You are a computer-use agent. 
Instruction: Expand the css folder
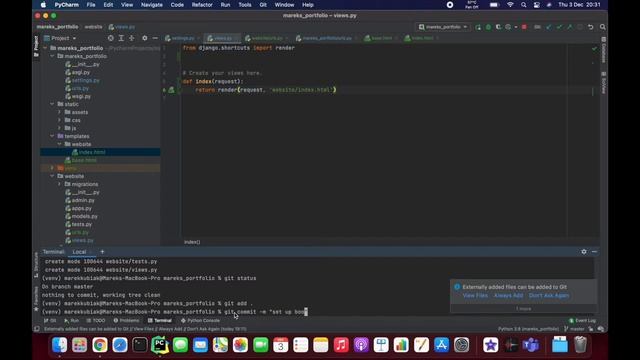click(x=60, y=120)
